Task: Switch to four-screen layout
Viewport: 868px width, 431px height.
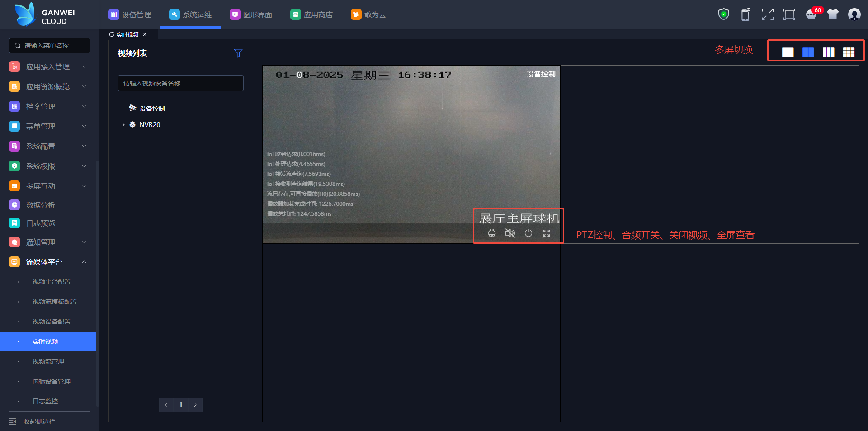Action: [x=808, y=52]
